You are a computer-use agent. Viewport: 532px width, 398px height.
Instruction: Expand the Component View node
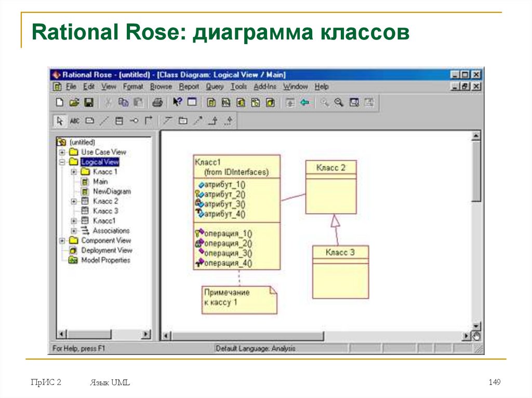tap(62, 241)
